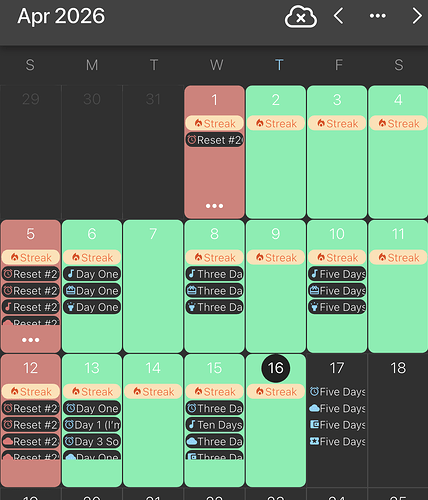
Task: Select the greyed March 30 cell
Action: pos(92,152)
